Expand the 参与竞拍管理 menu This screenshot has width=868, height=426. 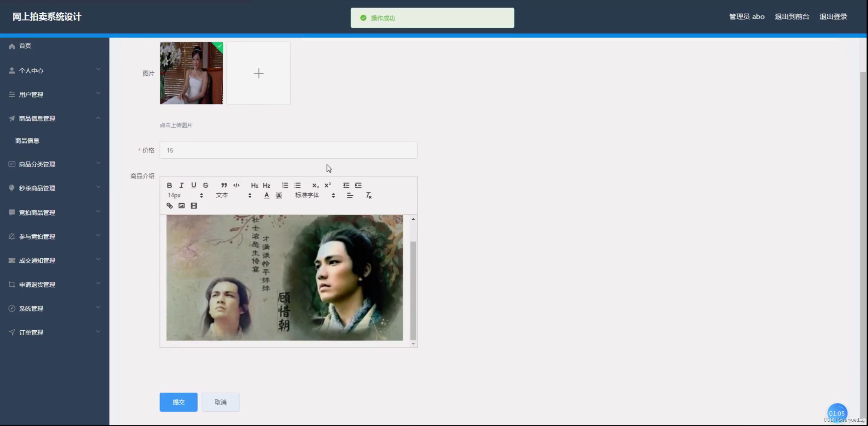tap(55, 237)
